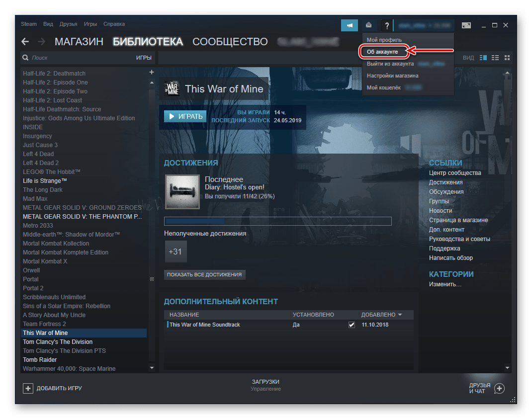Go back using the left arrow
The width and height of the screenshot is (532, 419).
(25, 42)
